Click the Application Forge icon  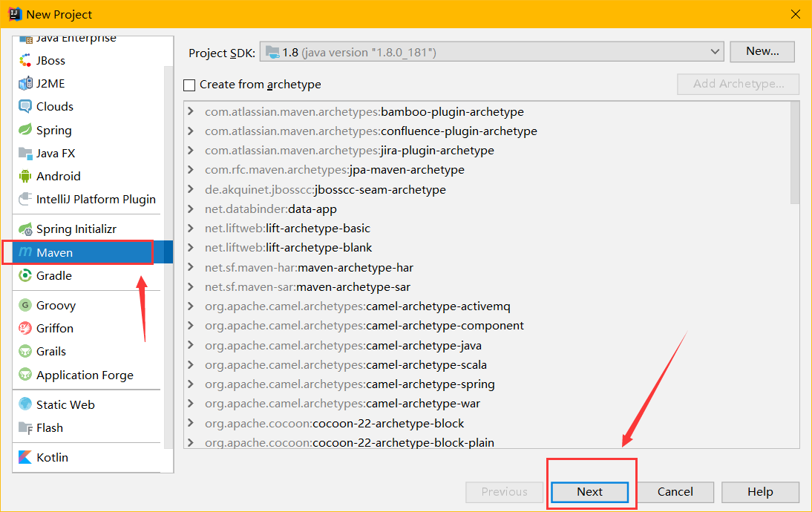coord(24,374)
